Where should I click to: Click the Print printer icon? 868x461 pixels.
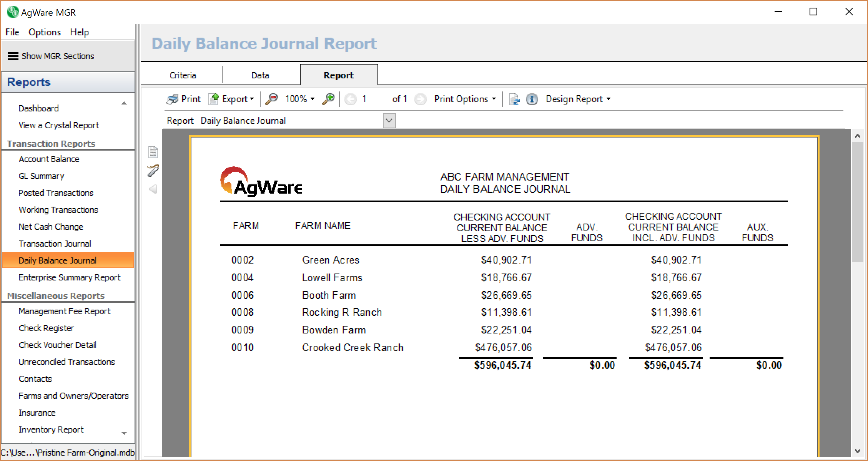(172, 99)
